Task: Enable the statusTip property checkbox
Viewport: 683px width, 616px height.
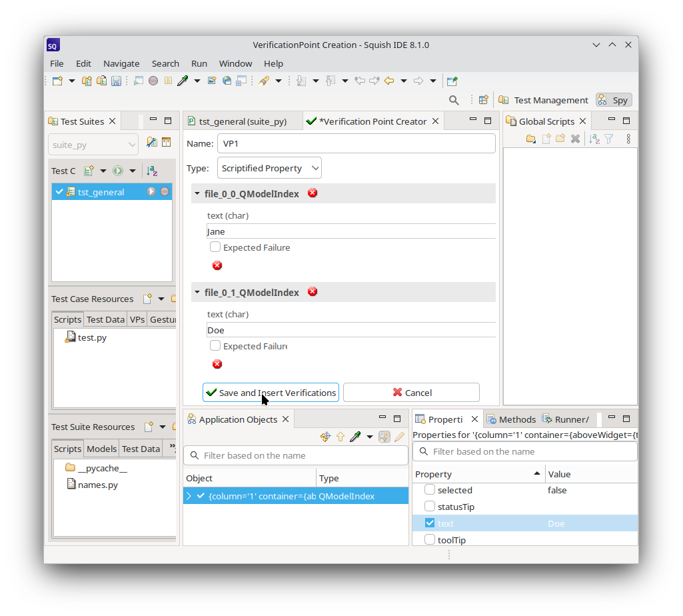Action: click(430, 507)
